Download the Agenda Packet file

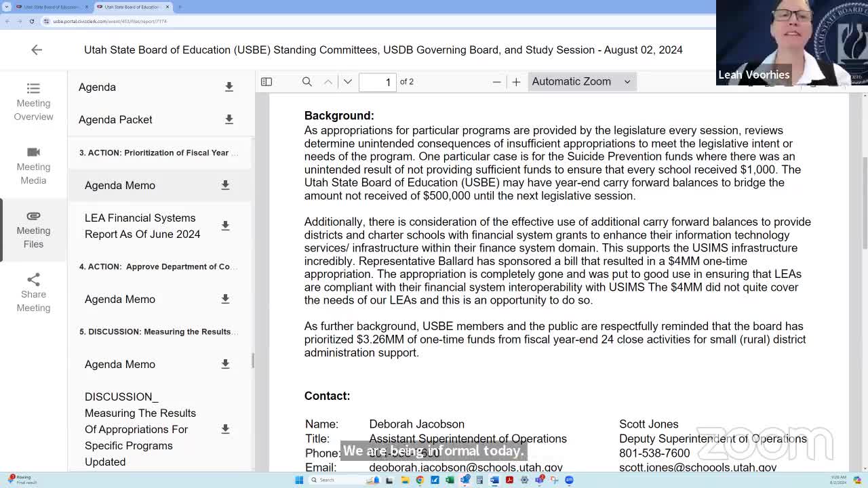pyautogui.click(x=229, y=119)
